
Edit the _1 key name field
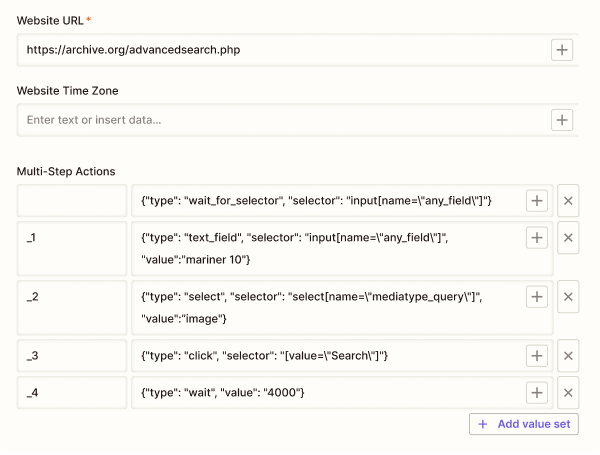coord(72,249)
